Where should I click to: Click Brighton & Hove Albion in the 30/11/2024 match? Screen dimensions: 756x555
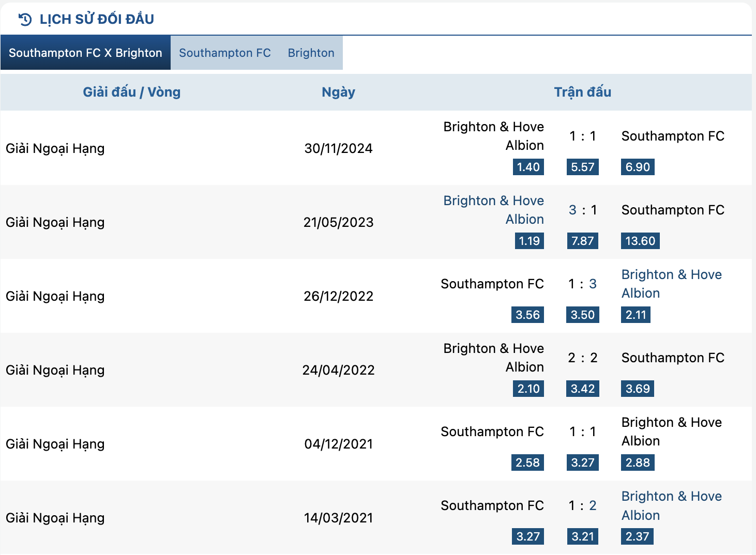pos(494,136)
